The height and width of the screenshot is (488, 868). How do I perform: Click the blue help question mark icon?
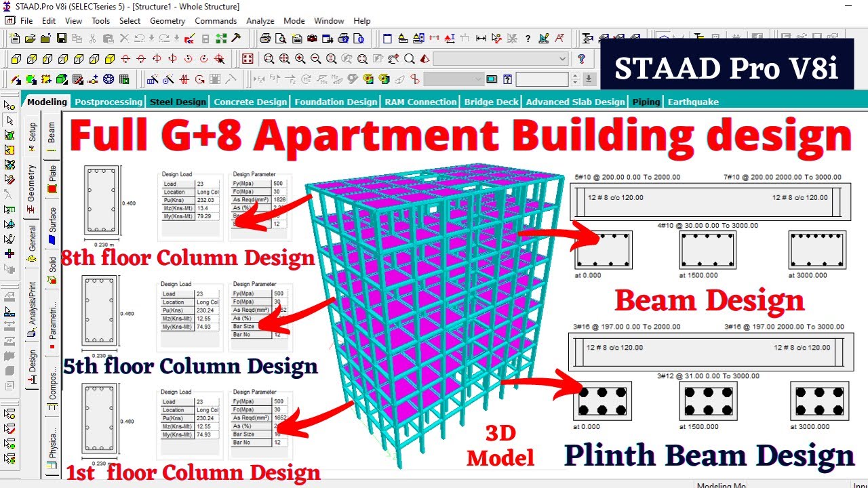(581, 59)
